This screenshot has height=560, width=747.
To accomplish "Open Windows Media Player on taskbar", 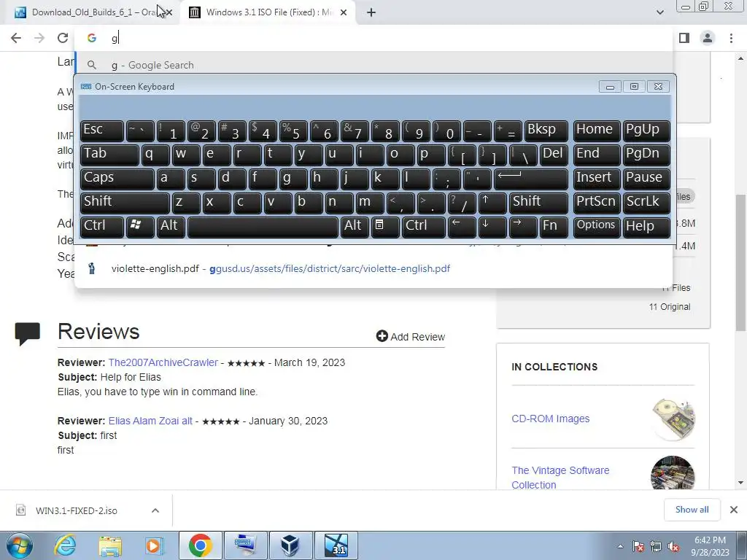I will pos(154,545).
